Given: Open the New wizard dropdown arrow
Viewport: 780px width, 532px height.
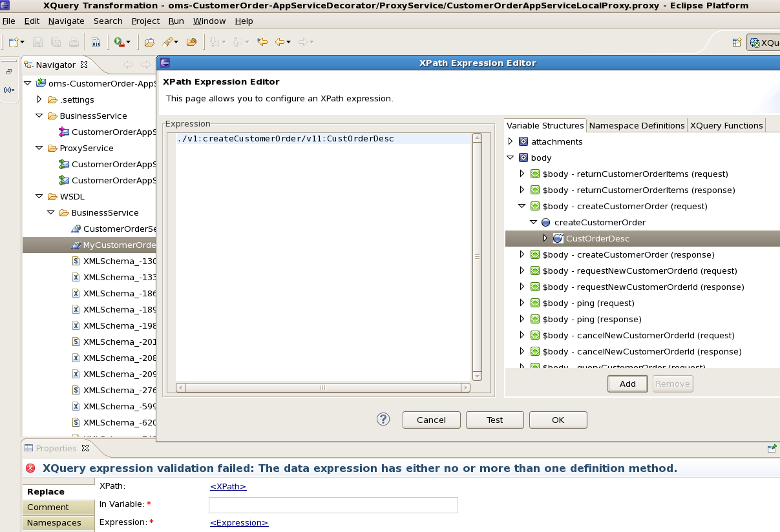Looking at the screenshot, I should click(x=23, y=43).
